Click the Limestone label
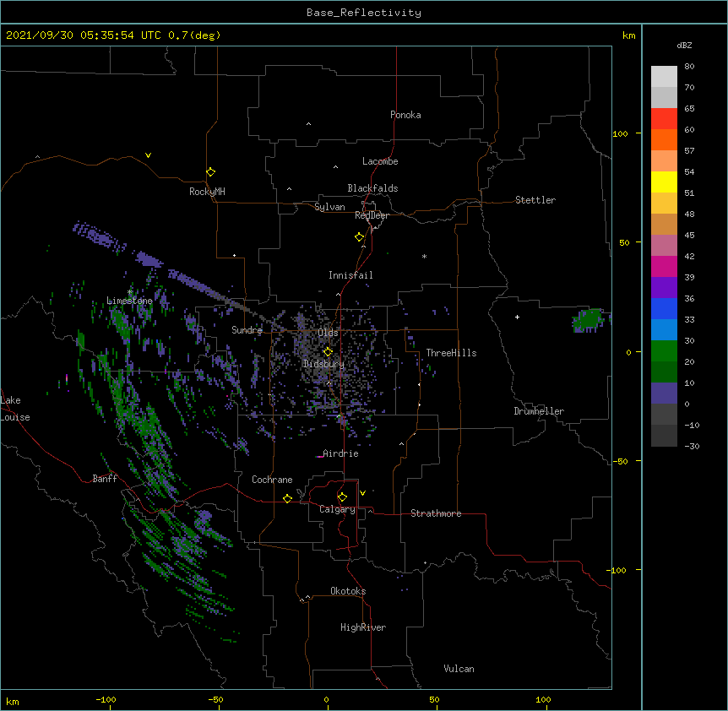This screenshot has height=711, width=728. click(129, 301)
